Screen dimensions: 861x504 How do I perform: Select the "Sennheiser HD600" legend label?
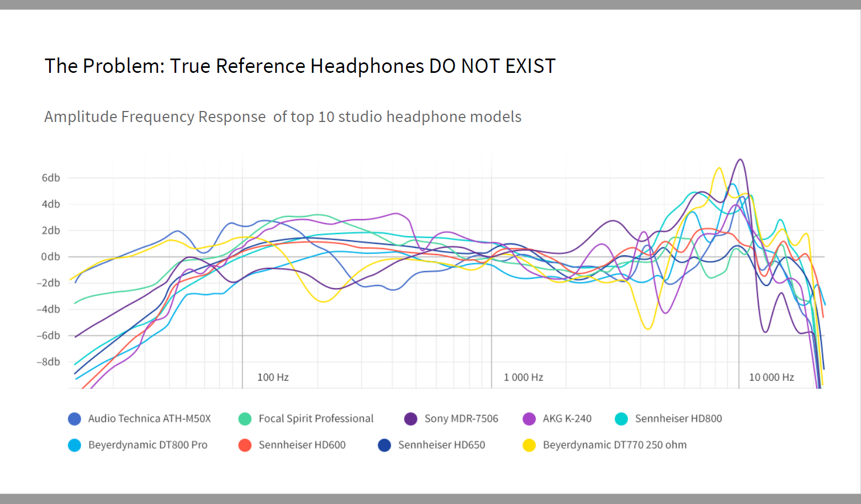pos(302,445)
